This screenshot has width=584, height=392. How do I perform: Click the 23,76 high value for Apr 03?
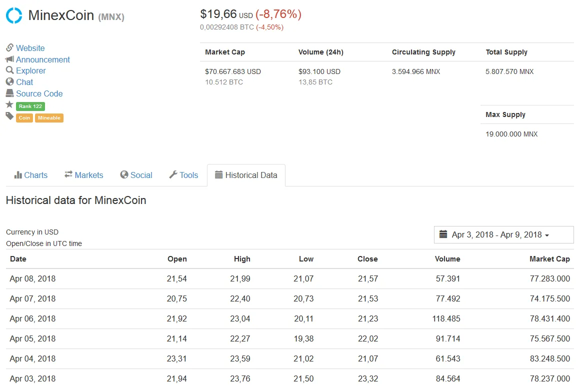[x=240, y=379]
